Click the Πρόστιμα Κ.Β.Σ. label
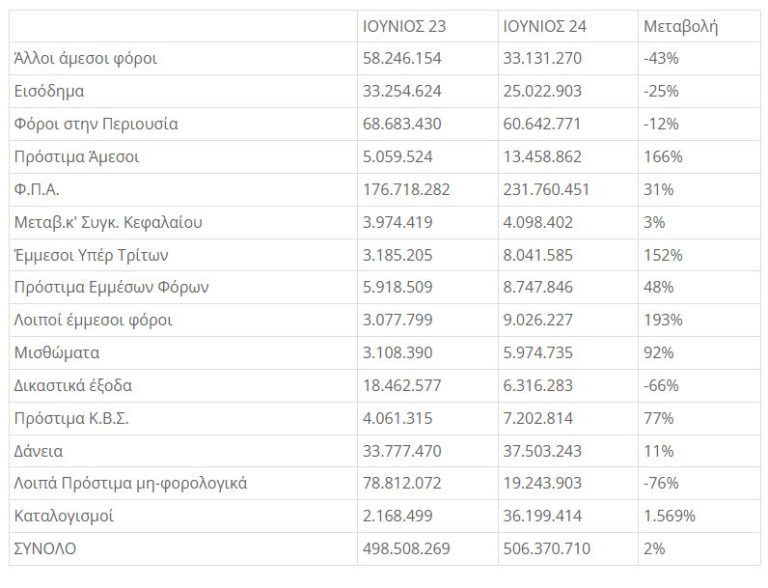 (72, 418)
